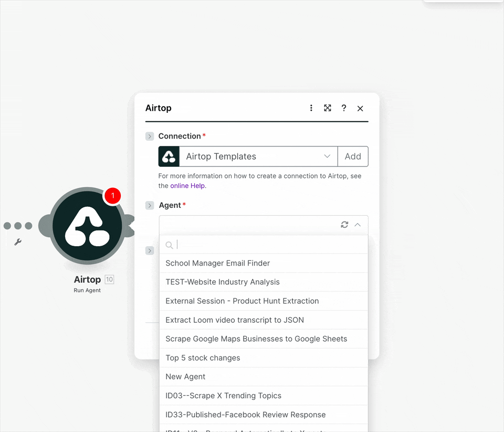This screenshot has width=504, height=432.
Task: Collapse the Connection section via its chevron
Action: 150,136
